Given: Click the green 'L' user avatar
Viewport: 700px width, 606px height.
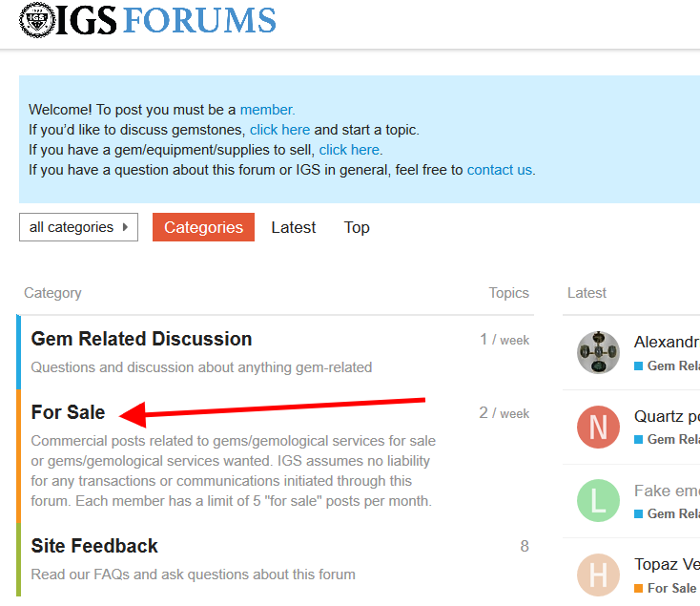Looking at the screenshot, I should 598,501.
